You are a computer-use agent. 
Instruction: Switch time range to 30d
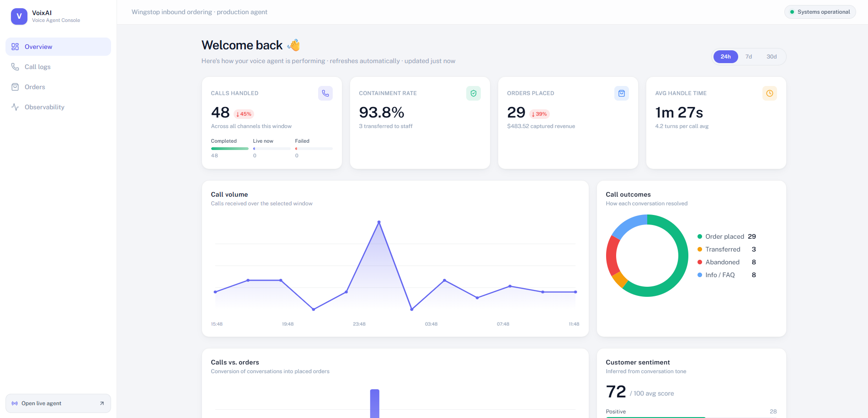pos(772,57)
